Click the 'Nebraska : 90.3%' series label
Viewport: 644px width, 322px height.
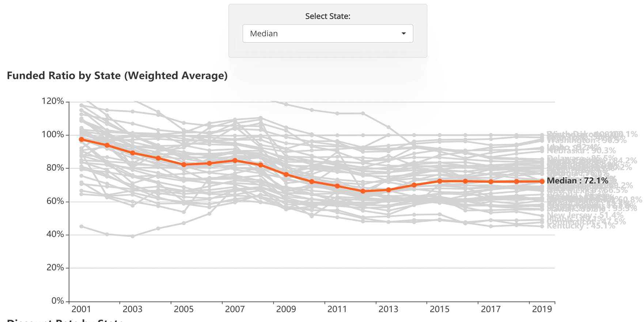coord(582,151)
